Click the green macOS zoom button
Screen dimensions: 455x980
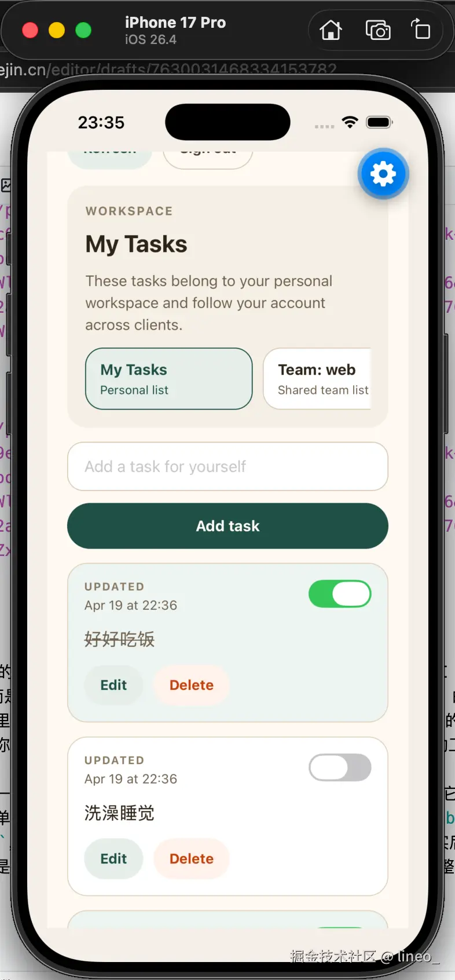83,30
